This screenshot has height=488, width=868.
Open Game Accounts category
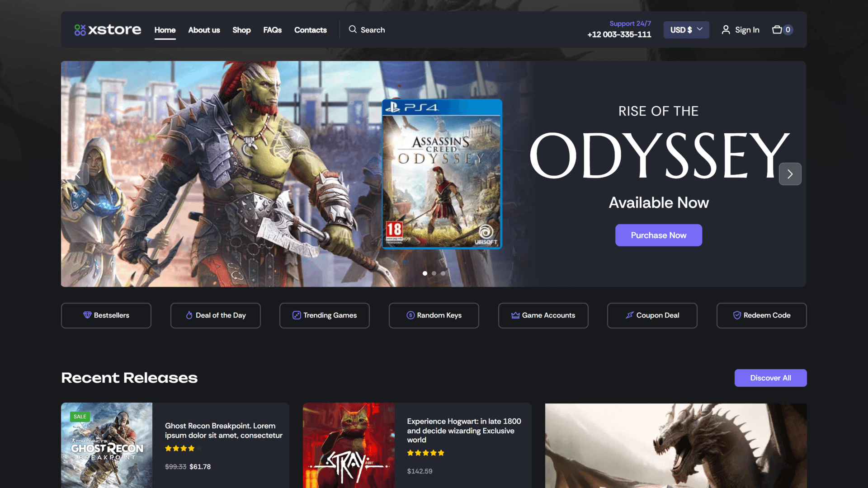click(x=543, y=315)
